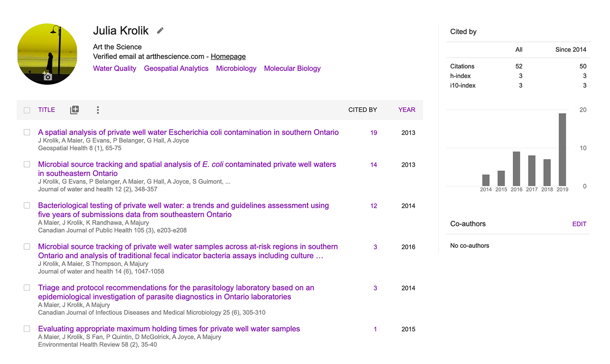Screen dimensions: 610x364
Task: Click 'Environmental Health Review 58 (2), 35-40' text
Action: coord(98,344)
